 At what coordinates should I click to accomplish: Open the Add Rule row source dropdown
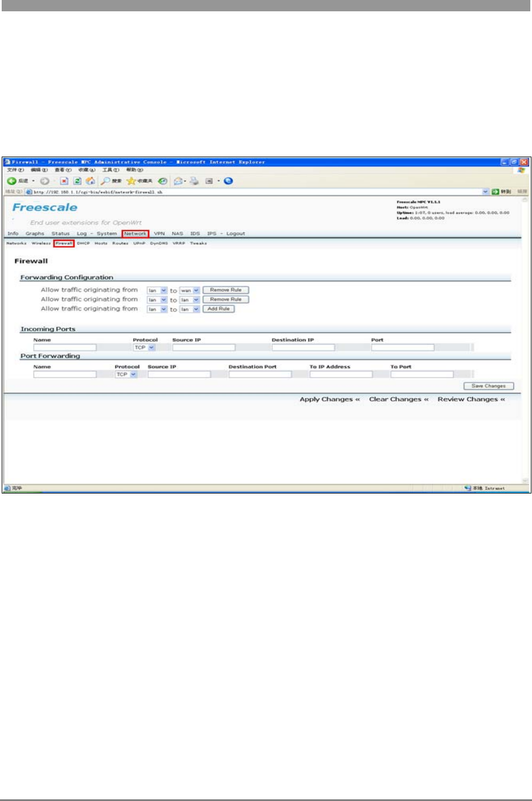pyautogui.click(x=157, y=309)
